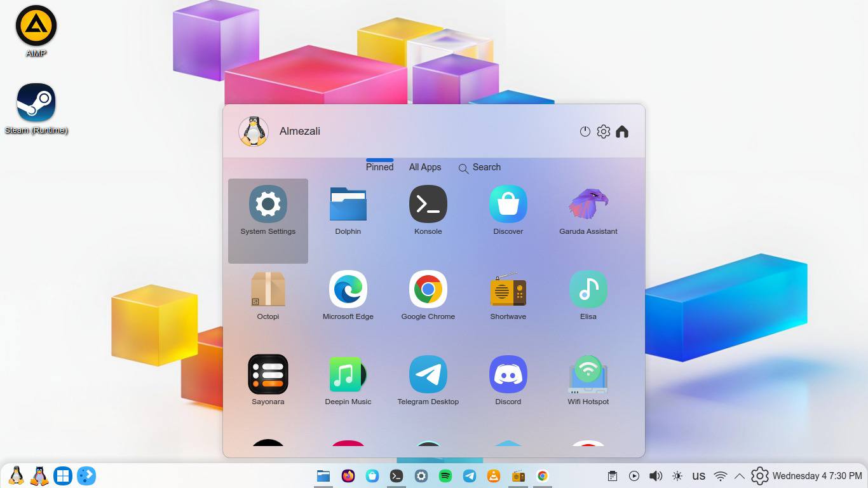Click the US keyboard layout indicator

pyautogui.click(x=699, y=476)
